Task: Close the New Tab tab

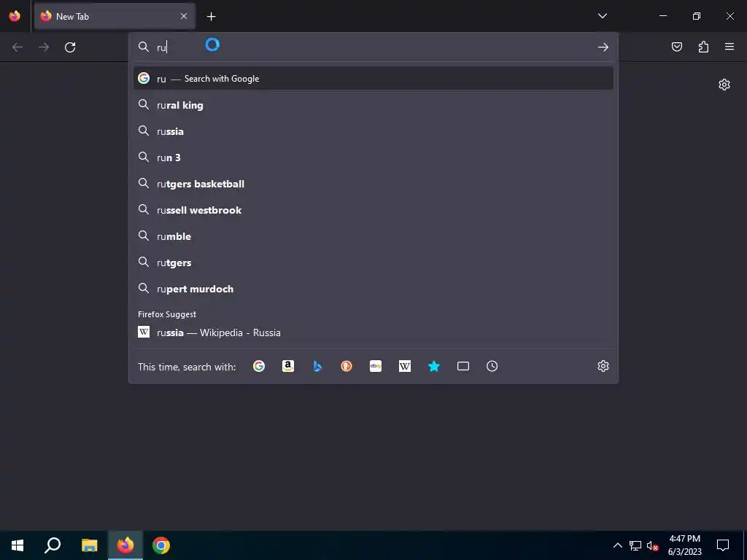Action: [184, 16]
